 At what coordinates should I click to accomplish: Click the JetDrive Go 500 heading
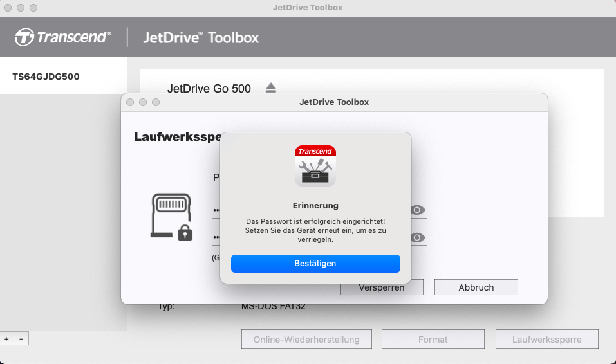pyautogui.click(x=209, y=88)
